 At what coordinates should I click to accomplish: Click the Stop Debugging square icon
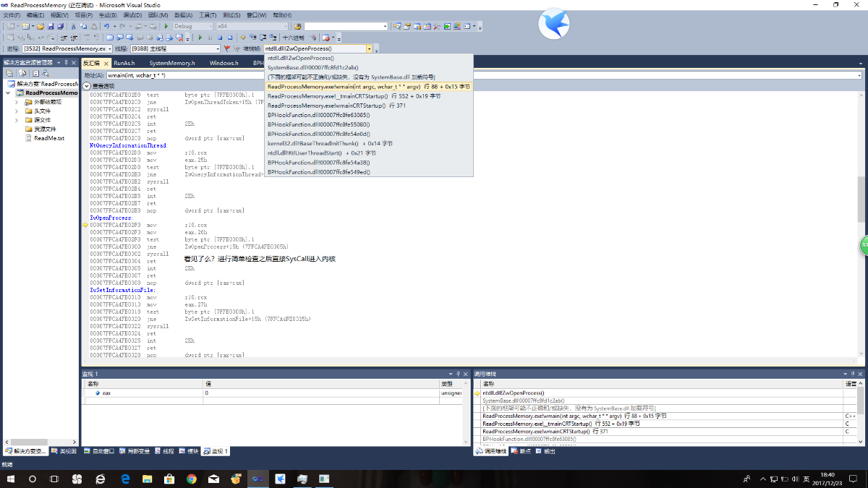[220, 38]
